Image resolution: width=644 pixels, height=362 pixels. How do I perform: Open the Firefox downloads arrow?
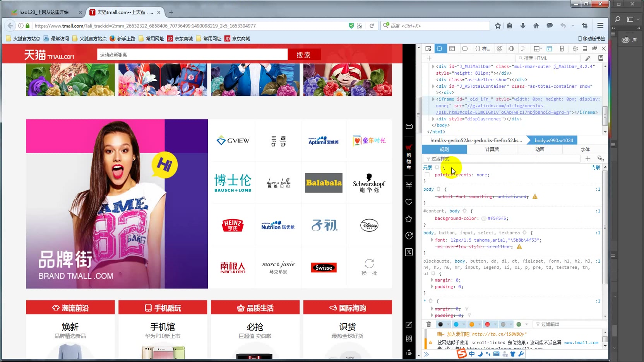pyautogui.click(x=523, y=26)
